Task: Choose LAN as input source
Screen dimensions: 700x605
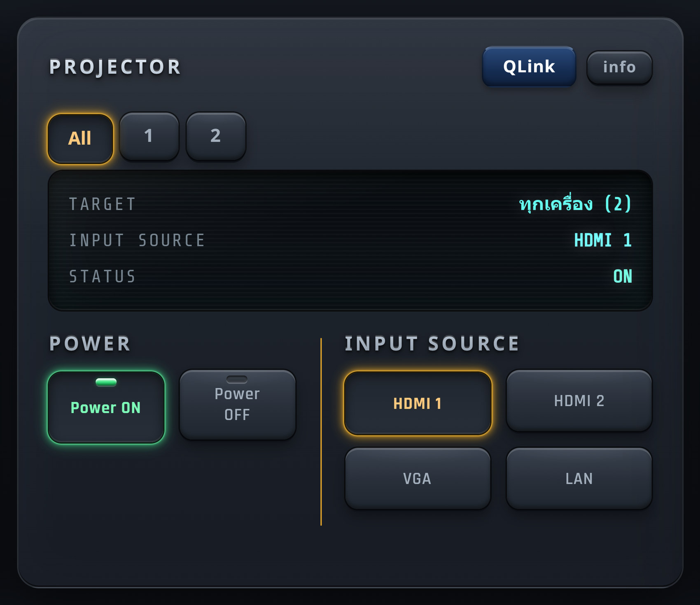Action: (x=579, y=478)
